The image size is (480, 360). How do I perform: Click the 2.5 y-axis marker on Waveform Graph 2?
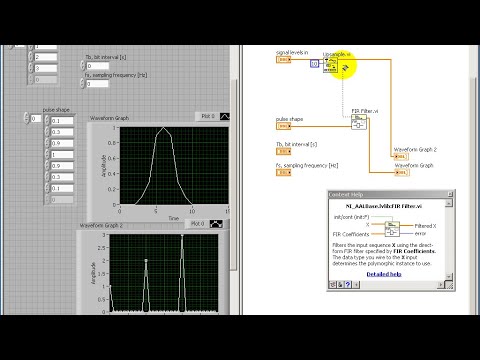tap(101, 248)
